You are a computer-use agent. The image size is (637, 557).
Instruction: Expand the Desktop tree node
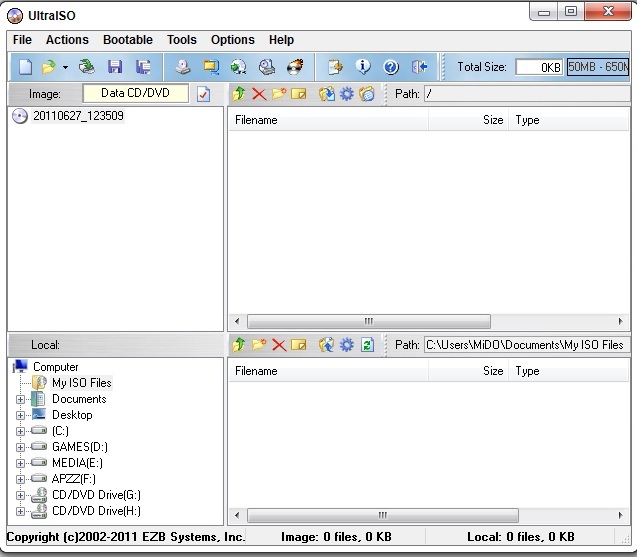(x=20, y=415)
